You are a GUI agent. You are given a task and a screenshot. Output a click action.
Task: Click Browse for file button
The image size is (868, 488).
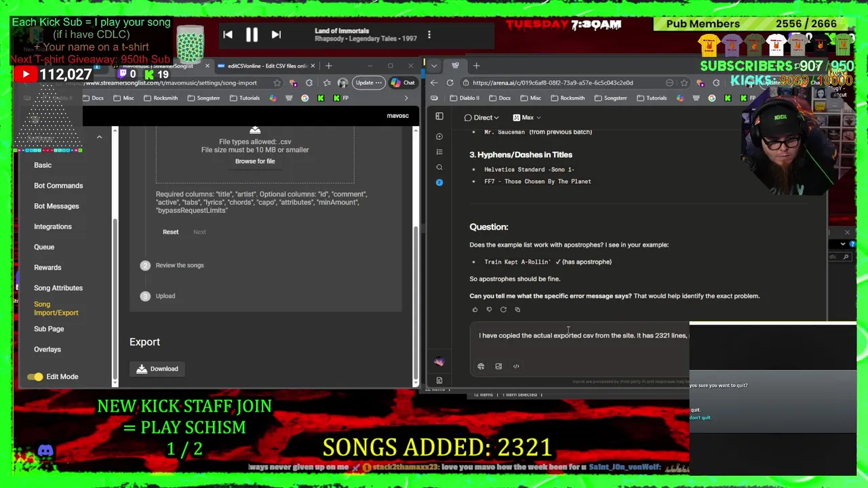pyautogui.click(x=255, y=161)
